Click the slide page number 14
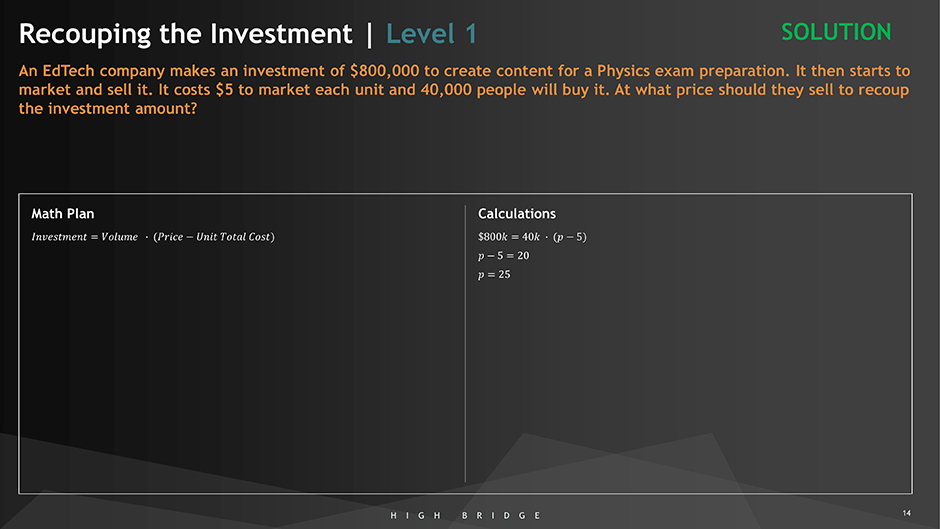 click(906, 513)
